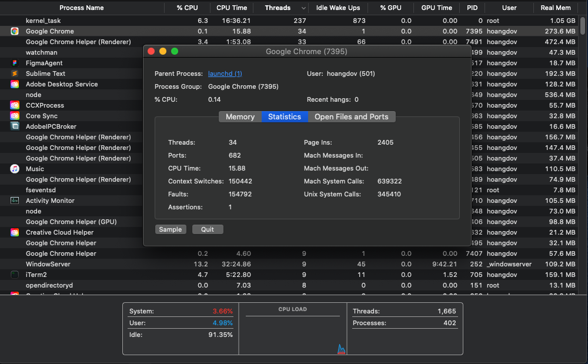The height and width of the screenshot is (364, 588).
Task: Sort by the Idle Wake Ups column
Action: [x=338, y=8]
